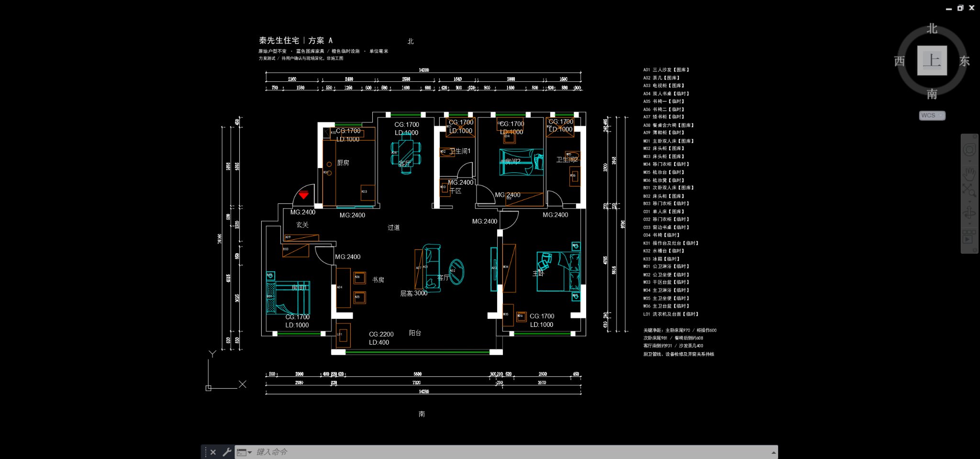Select the 主卧 bedroom label
Screen dimensions: 980x459
pyautogui.click(x=538, y=273)
